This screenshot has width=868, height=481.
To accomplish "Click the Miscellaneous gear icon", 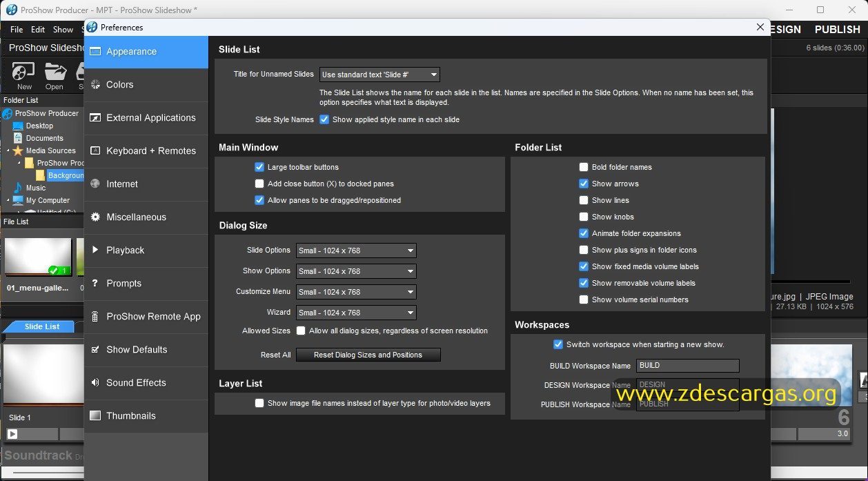I will coord(95,217).
